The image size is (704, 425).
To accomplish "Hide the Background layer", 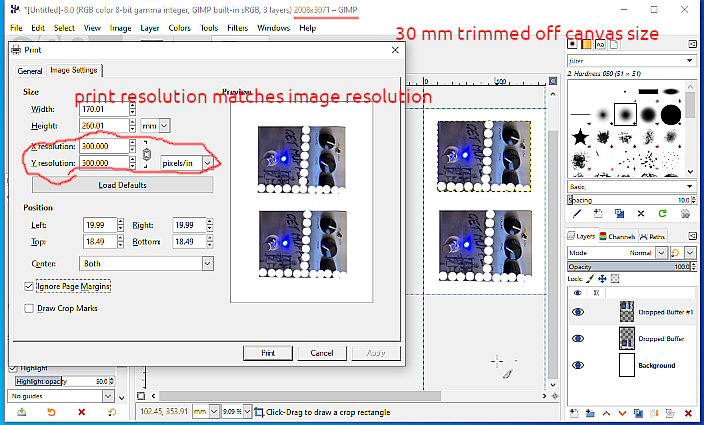I will tap(578, 365).
